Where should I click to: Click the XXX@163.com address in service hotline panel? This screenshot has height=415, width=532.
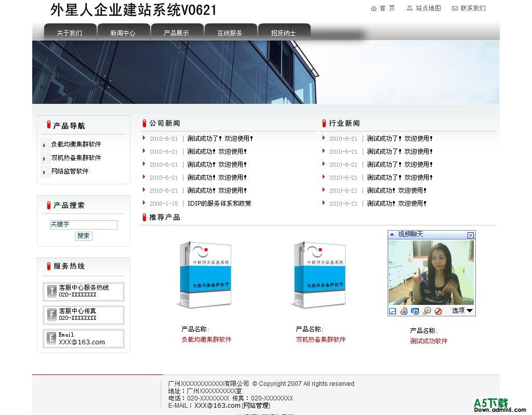point(82,342)
